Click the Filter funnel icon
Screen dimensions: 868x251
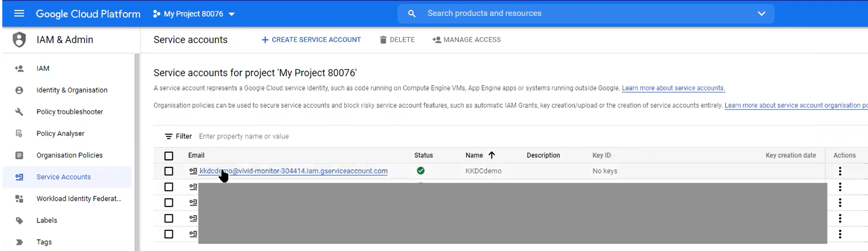[168, 136]
